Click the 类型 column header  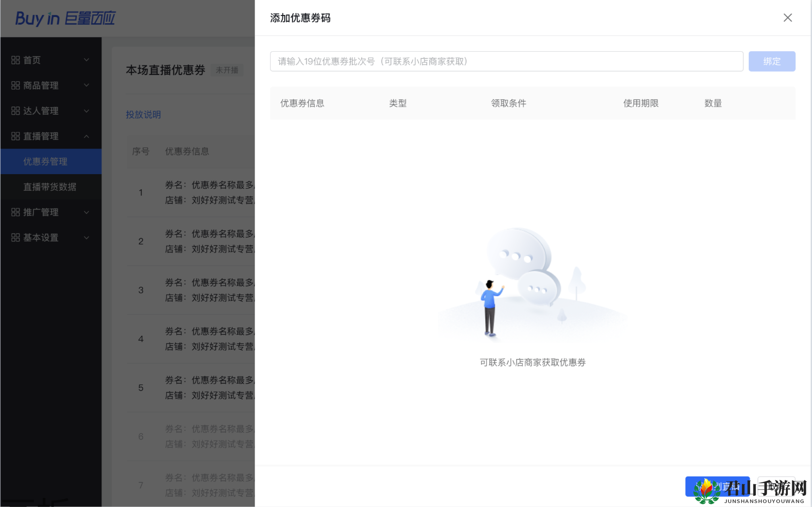click(398, 103)
